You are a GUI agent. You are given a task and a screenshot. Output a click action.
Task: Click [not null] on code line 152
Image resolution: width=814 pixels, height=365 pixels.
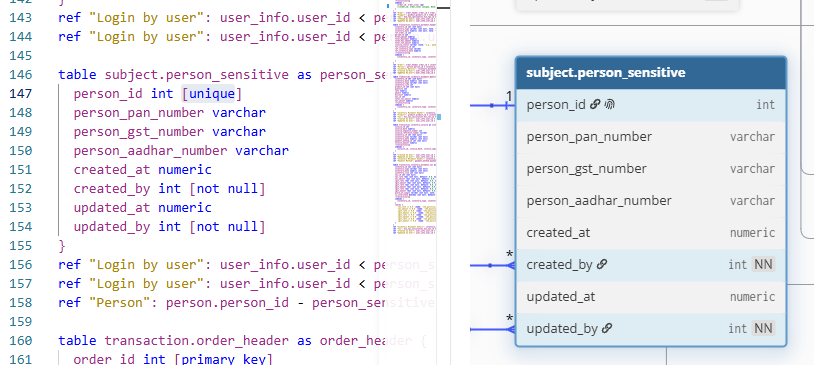227,189
